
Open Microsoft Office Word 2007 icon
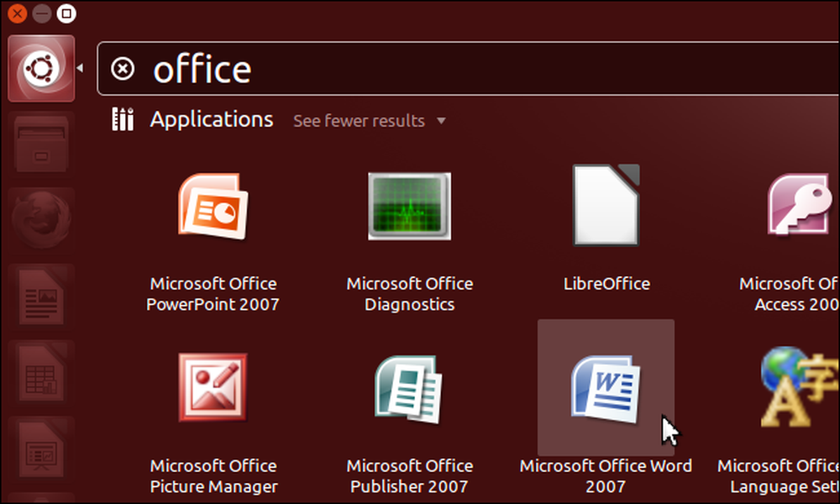(606, 390)
